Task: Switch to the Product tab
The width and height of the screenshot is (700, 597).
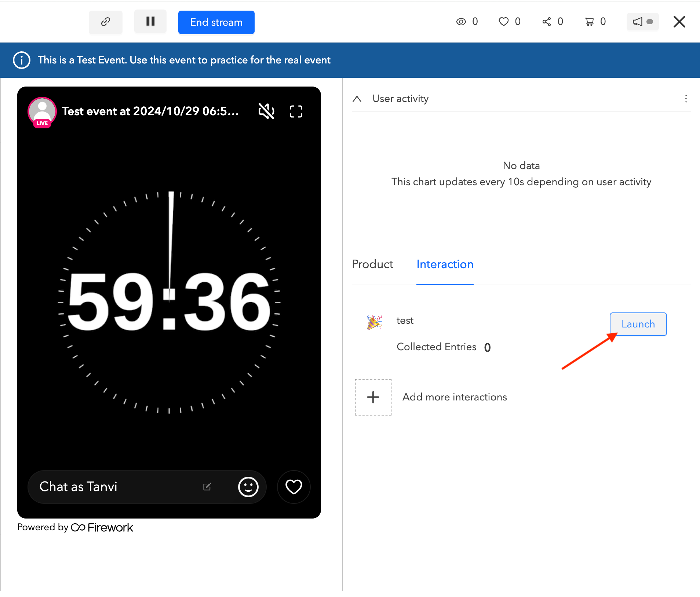Action: 372,264
